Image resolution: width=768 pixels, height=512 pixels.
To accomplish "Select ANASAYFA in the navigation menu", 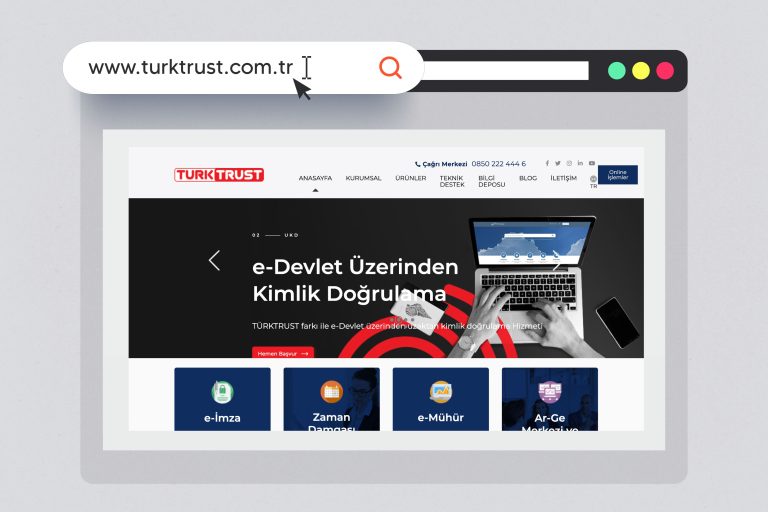I will pyautogui.click(x=315, y=178).
